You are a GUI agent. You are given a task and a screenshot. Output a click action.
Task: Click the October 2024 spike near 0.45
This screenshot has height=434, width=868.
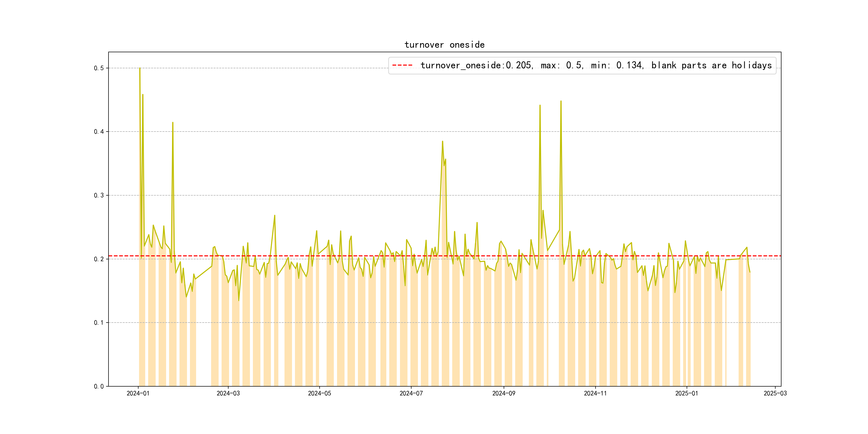click(x=561, y=101)
